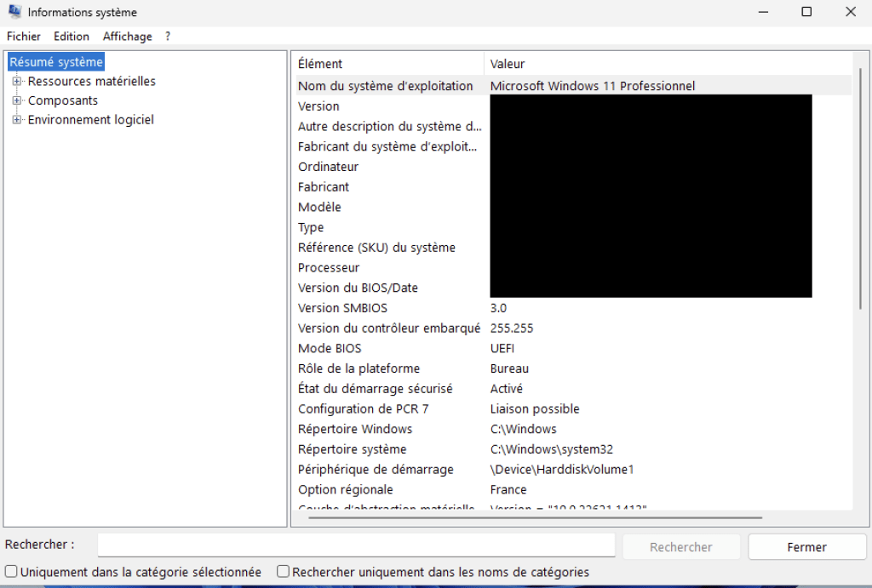
Task: Click the Fermer button
Action: (806, 547)
